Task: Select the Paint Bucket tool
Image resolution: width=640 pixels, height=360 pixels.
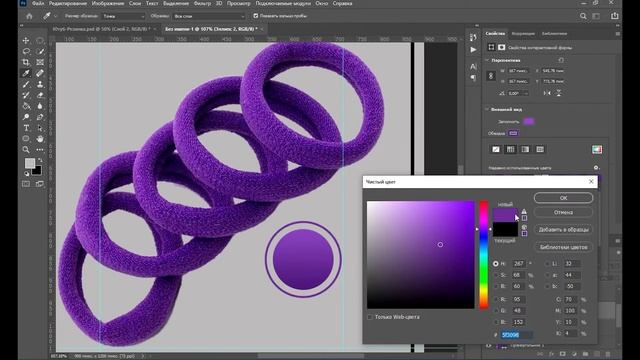Action: pos(26,106)
